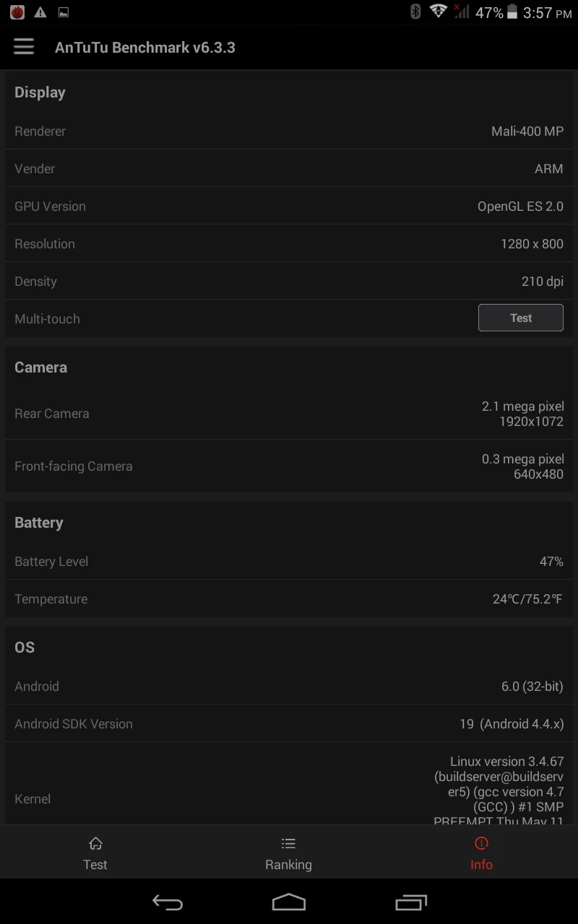Image resolution: width=578 pixels, height=924 pixels.
Task: Select the Resolution row
Action: pyautogui.click(x=289, y=244)
